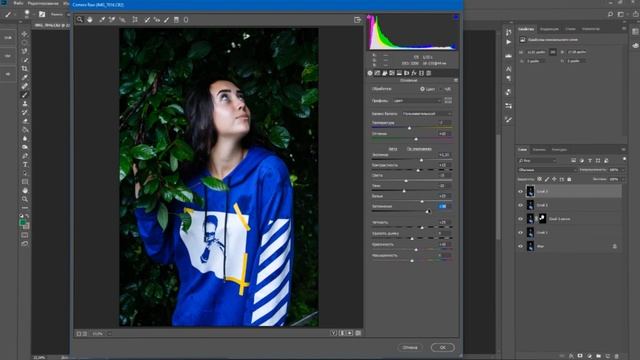Select the Lasso tool in Photoshop toolbox
This screenshot has height=360, width=640.
click(x=25, y=51)
